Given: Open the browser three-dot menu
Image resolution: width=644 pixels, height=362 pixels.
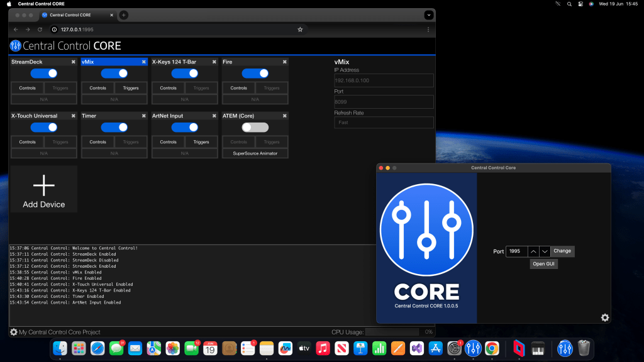Looking at the screenshot, I should [x=428, y=30].
